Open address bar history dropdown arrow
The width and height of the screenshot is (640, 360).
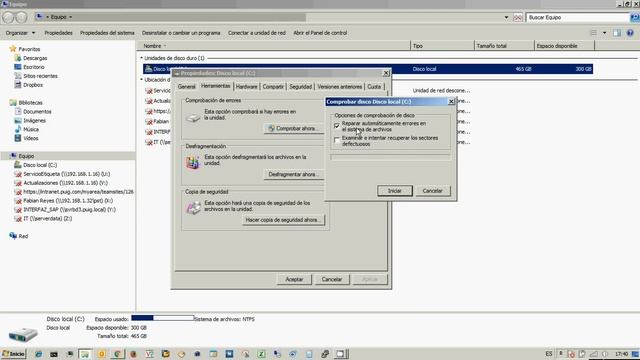click(x=506, y=17)
